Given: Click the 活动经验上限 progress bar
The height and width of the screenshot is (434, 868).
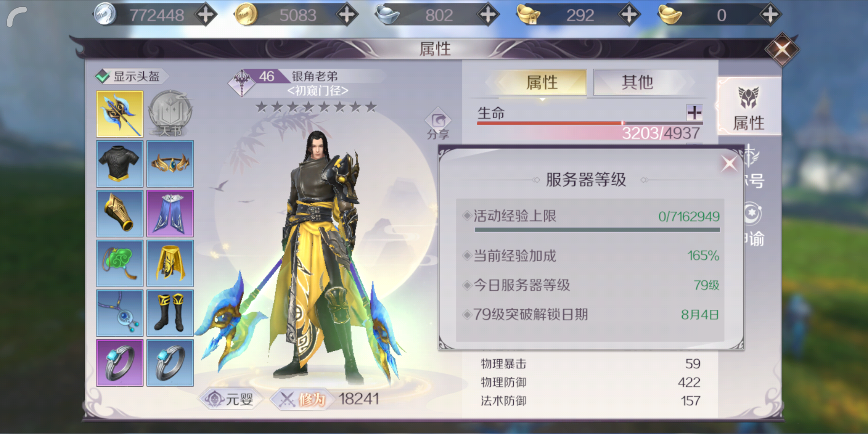Looking at the screenshot, I should tap(597, 230).
